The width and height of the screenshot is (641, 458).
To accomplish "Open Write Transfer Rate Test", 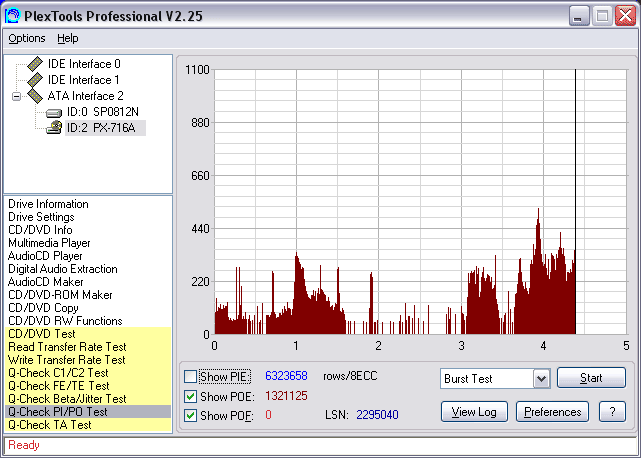I will 88,360.
